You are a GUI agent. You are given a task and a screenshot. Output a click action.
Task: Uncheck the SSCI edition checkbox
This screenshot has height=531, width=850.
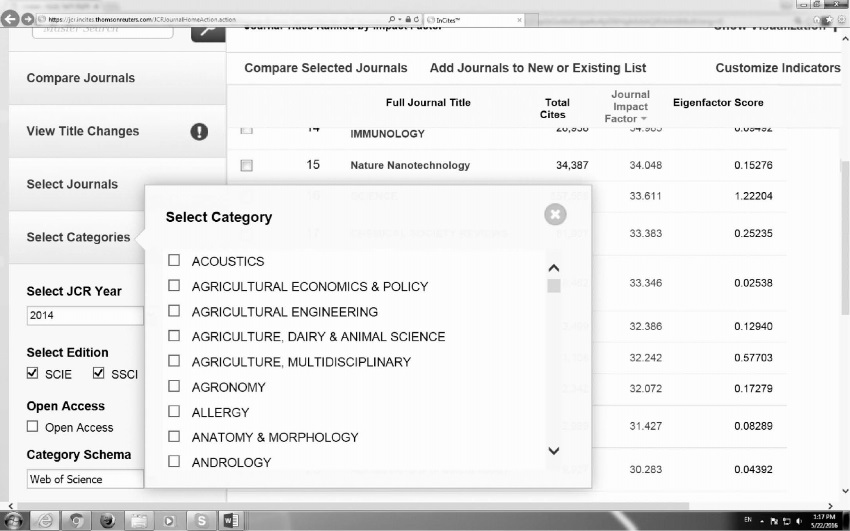click(98, 373)
